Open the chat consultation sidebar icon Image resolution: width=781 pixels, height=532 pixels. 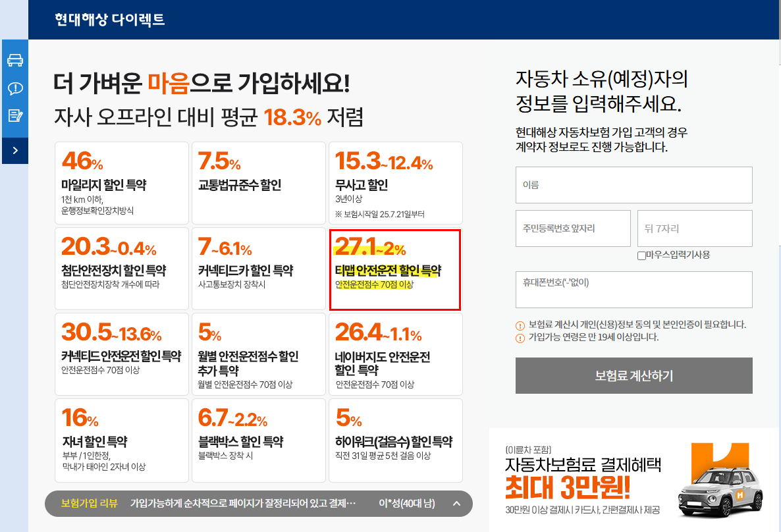coord(15,88)
